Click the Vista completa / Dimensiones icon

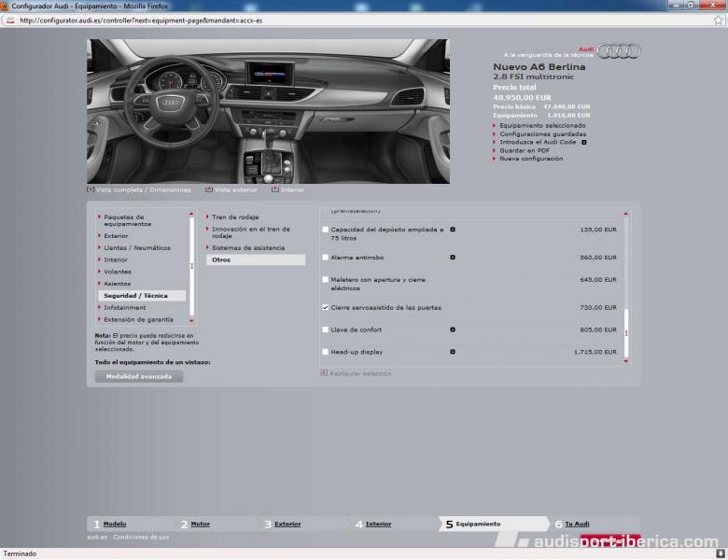click(91, 189)
